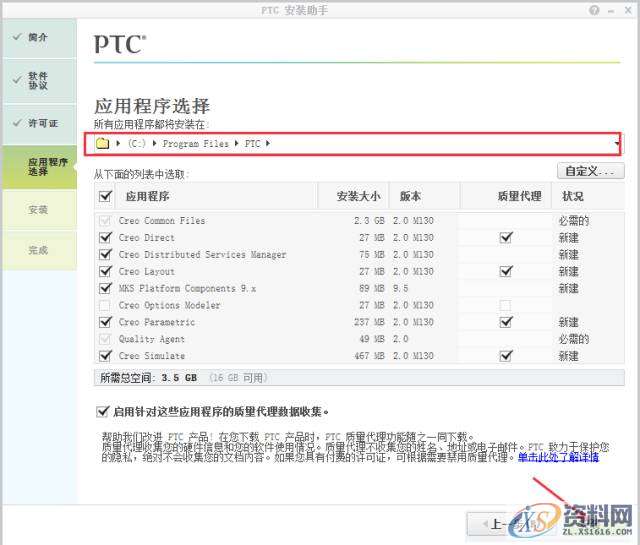Click the 467 MB size value
The image size is (640, 545).
click(x=369, y=356)
